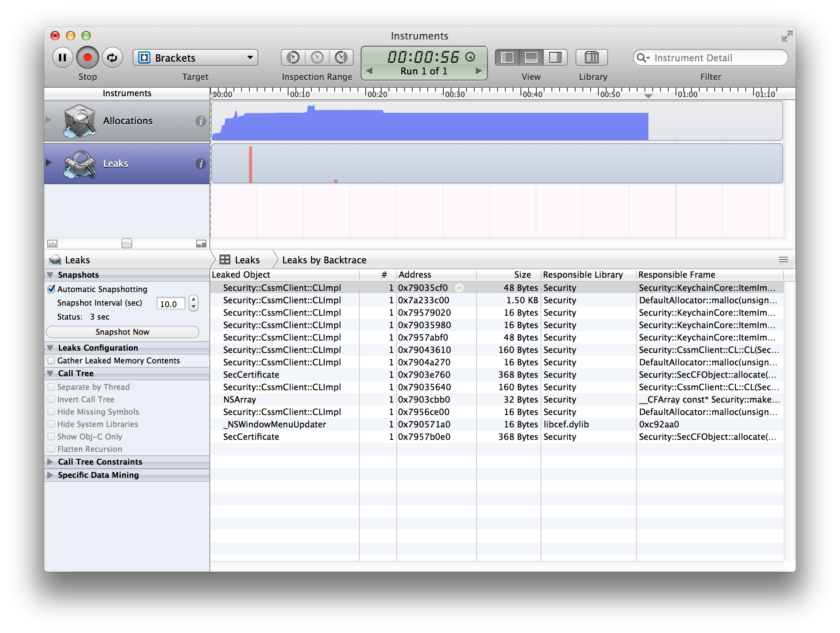Check Hide System Libraries
Viewport: 840px width, 633px height.
point(51,424)
